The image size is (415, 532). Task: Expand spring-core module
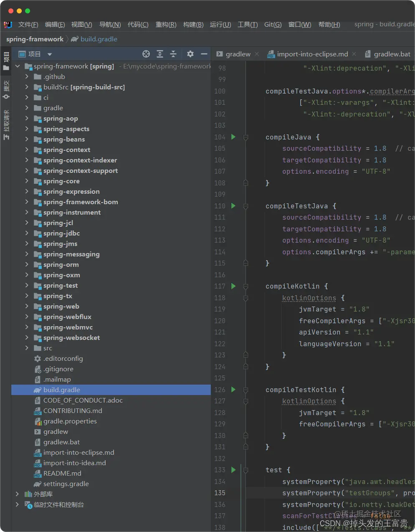click(27, 181)
